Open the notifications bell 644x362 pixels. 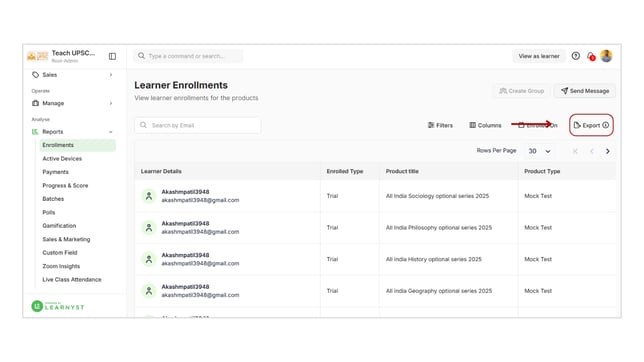point(591,56)
